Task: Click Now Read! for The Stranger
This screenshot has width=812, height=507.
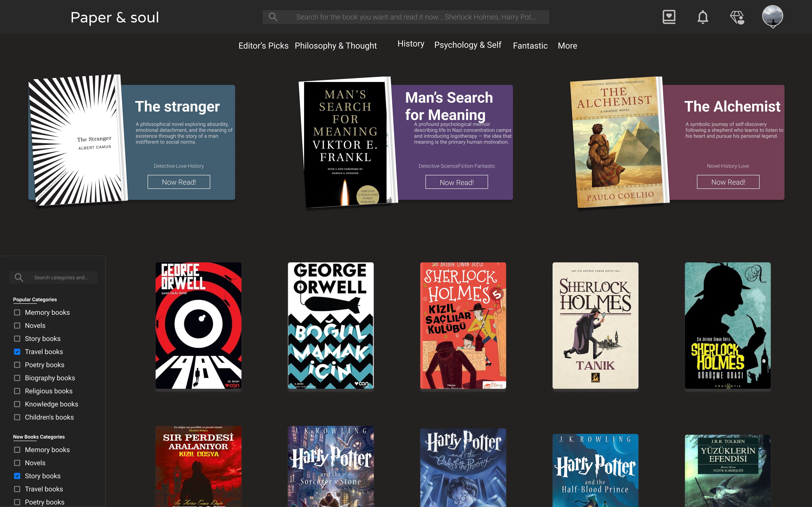Action: tap(179, 182)
